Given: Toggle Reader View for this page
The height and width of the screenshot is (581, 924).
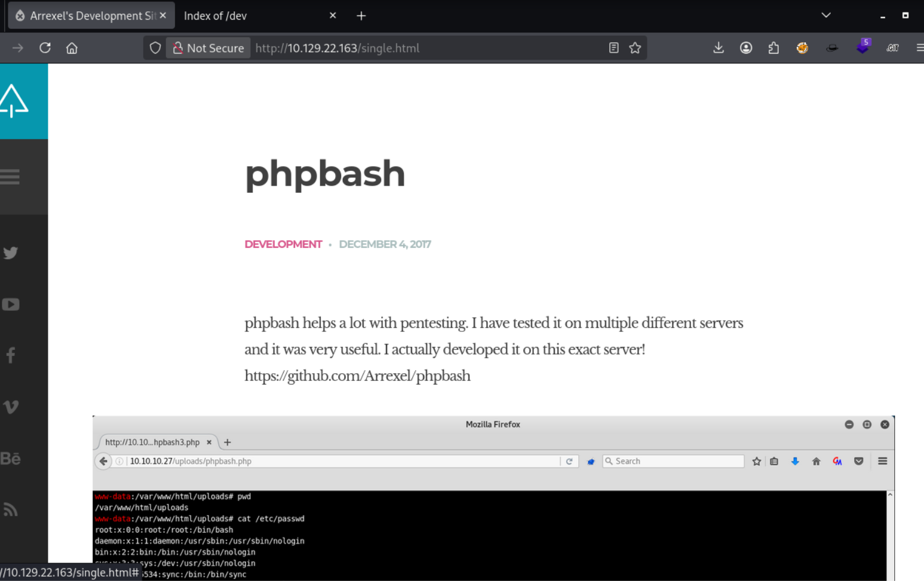Looking at the screenshot, I should point(613,48).
